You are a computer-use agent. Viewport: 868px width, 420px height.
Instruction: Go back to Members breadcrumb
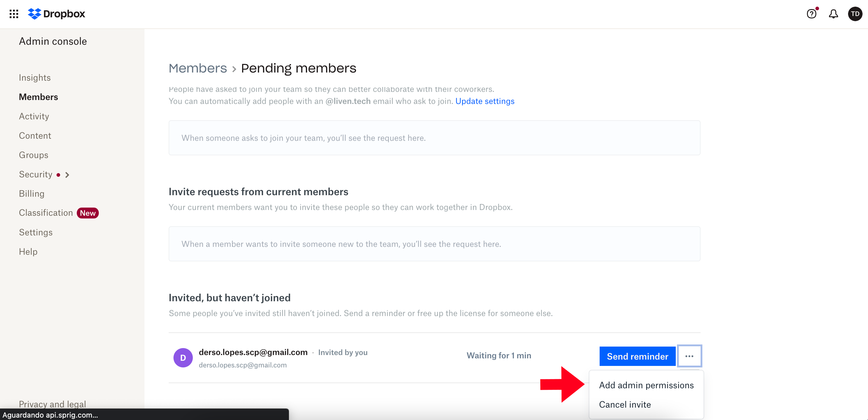(x=198, y=68)
